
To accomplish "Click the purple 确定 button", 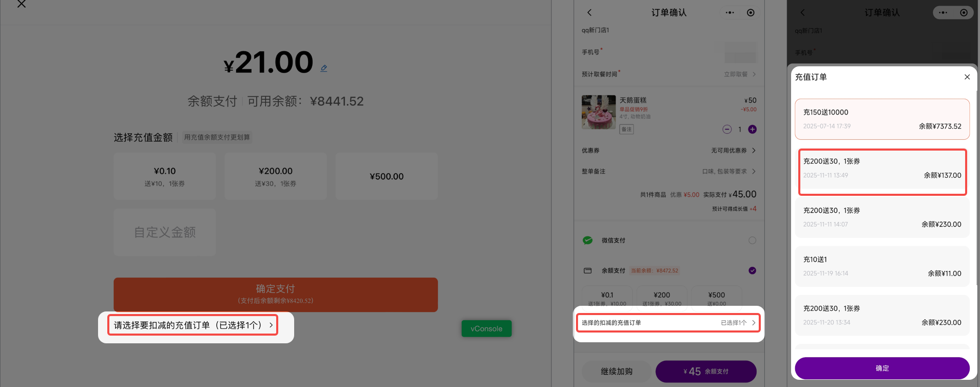I will [x=882, y=368].
